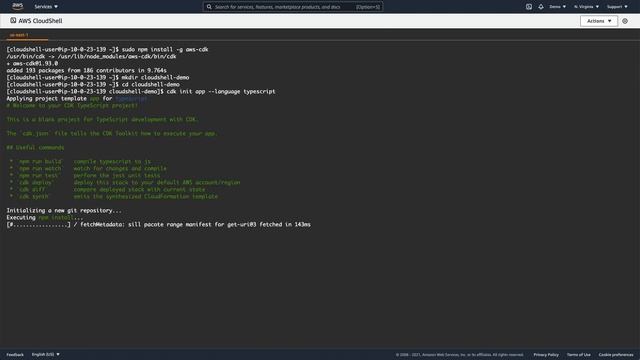Open the CloudShell icon in top navigation
The height and width of the screenshot is (360, 640).
coord(529,7)
